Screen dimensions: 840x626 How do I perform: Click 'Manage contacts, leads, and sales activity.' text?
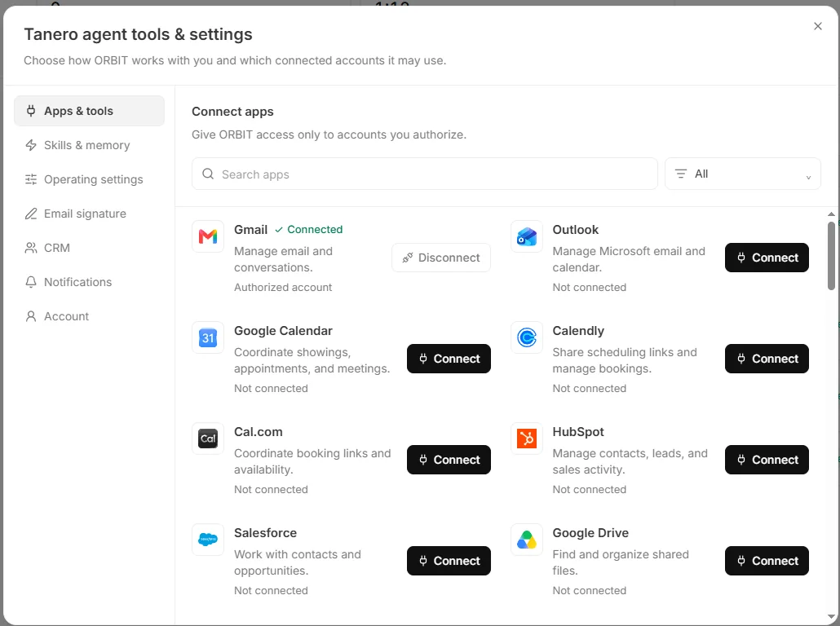tap(630, 461)
